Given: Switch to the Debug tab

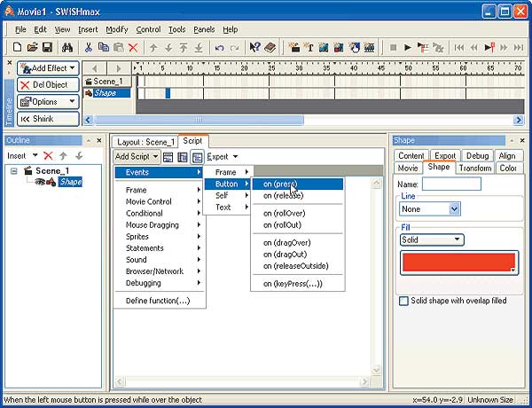Looking at the screenshot, I should (x=477, y=156).
